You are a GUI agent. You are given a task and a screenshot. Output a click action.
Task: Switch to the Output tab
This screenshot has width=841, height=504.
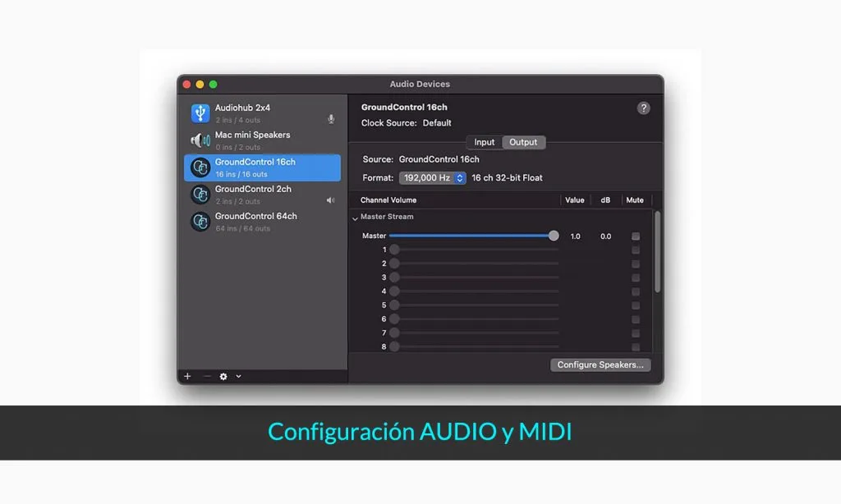[523, 142]
